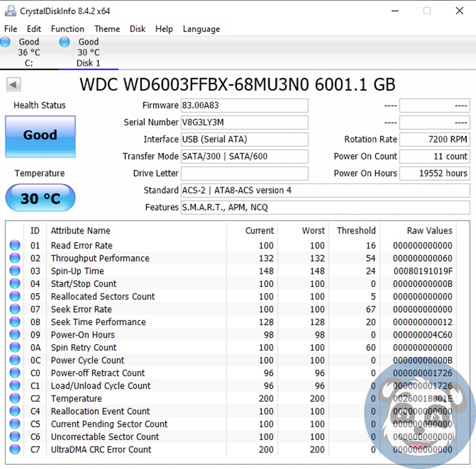Click the ID column header
This screenshot has width=476, height=469.
pos(35,231)
